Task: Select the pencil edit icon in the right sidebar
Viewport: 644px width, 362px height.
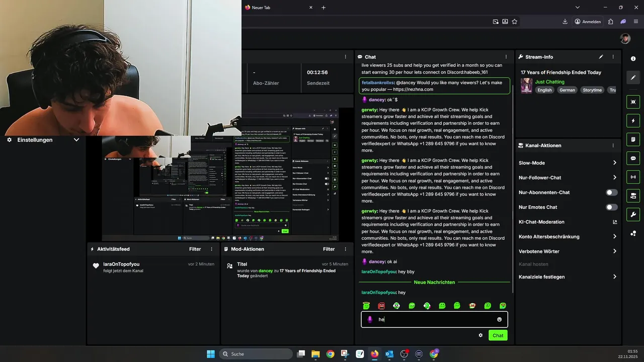Action: point(633,77)
